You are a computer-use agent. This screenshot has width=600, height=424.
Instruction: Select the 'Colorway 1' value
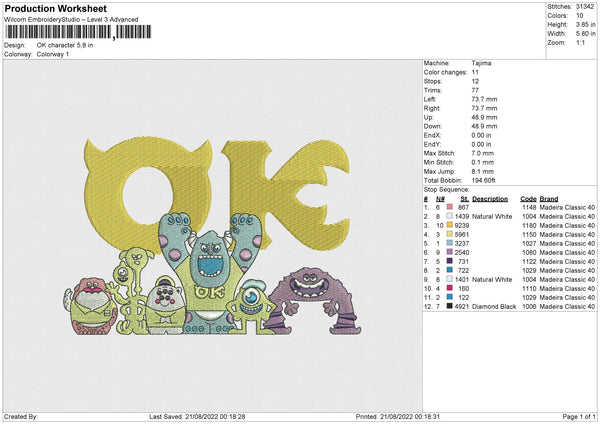pos(53,54)
